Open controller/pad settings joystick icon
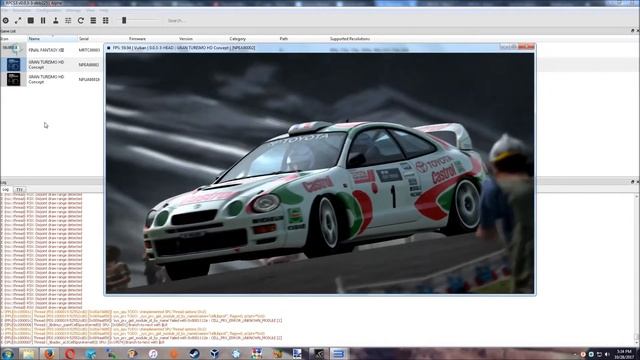 56,20
